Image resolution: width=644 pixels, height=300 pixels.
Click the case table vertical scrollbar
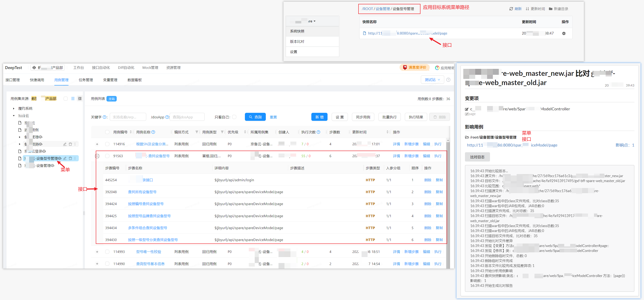coord(448,203)
